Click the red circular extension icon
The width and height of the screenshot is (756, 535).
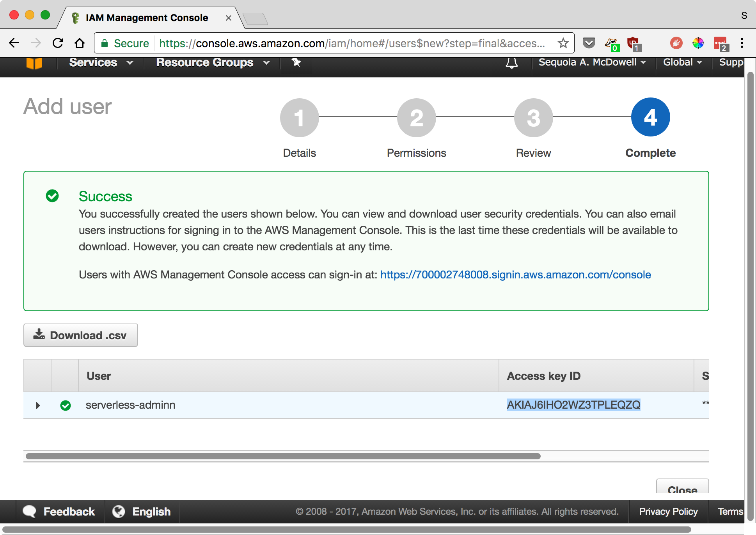(676, 43)
